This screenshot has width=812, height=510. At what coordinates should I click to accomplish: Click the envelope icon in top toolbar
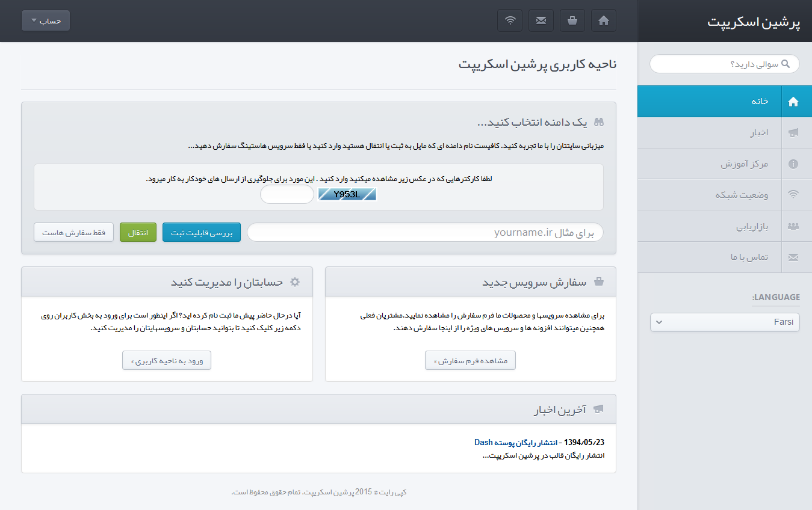541,20
